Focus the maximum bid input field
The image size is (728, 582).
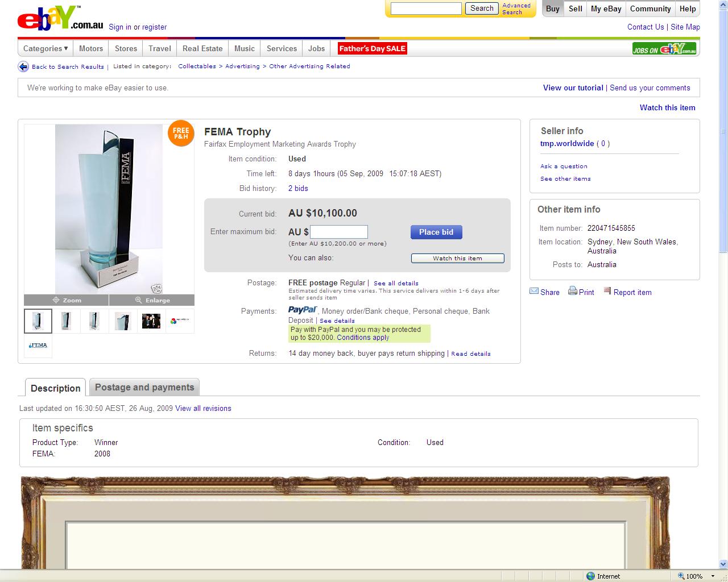(x=339, y=231)
